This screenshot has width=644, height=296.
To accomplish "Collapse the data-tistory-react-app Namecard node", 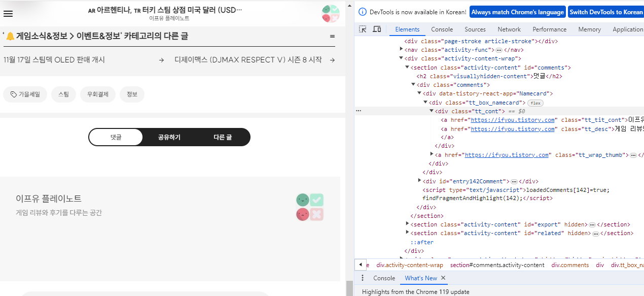I will pos(419,93).
